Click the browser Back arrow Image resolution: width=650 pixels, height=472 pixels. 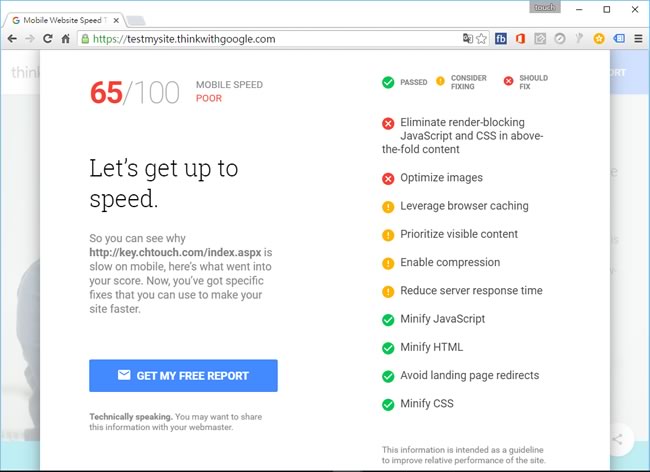coord(12,39)
